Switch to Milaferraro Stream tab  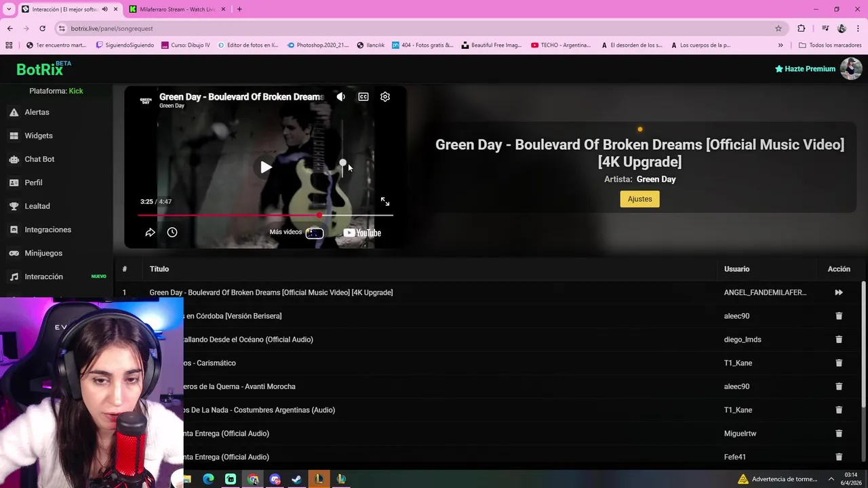coord(177,9)
